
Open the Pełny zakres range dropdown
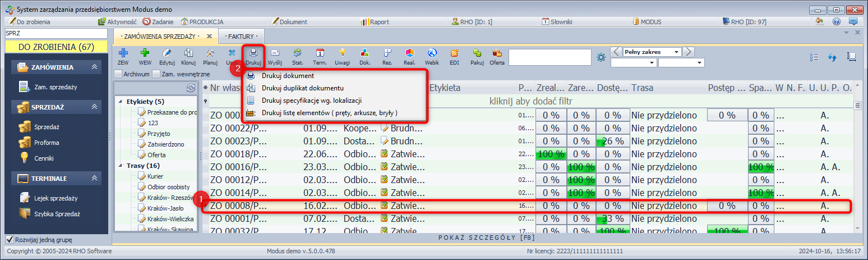677,52
